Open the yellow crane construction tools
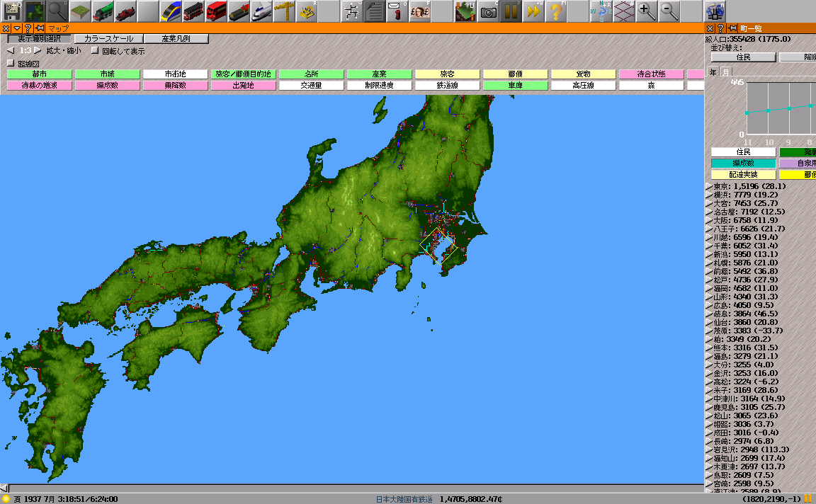This screenshot has height=504, width=816. click(284, 11)
